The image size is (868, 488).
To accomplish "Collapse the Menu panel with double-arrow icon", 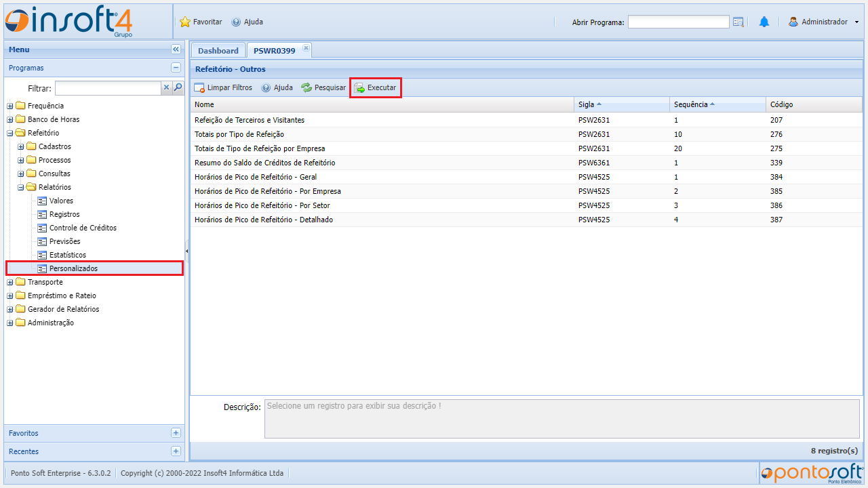I will click(176, 49).
